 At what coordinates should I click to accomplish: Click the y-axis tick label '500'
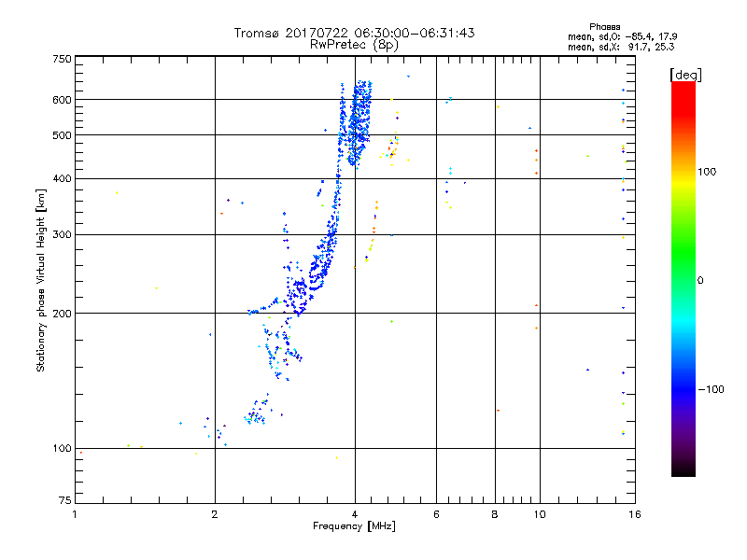click(62, 135)
